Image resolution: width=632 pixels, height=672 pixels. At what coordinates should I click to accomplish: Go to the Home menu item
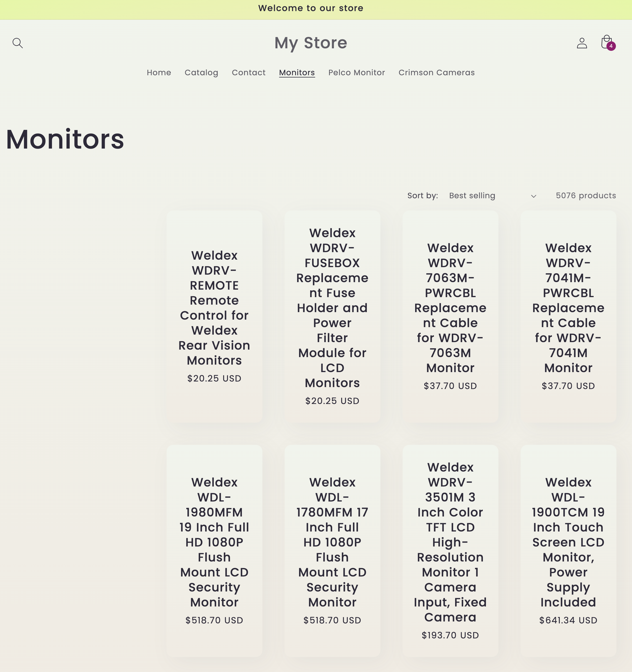point(159,73)
